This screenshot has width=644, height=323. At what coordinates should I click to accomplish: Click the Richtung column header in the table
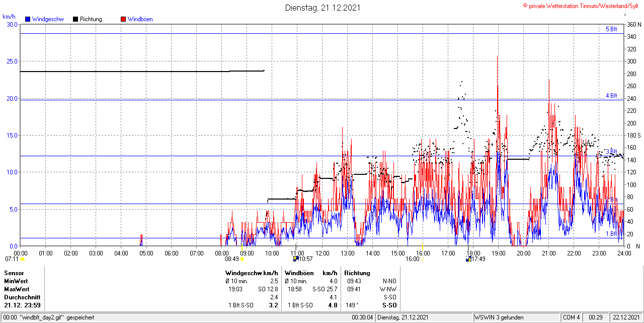pos(357,273)
